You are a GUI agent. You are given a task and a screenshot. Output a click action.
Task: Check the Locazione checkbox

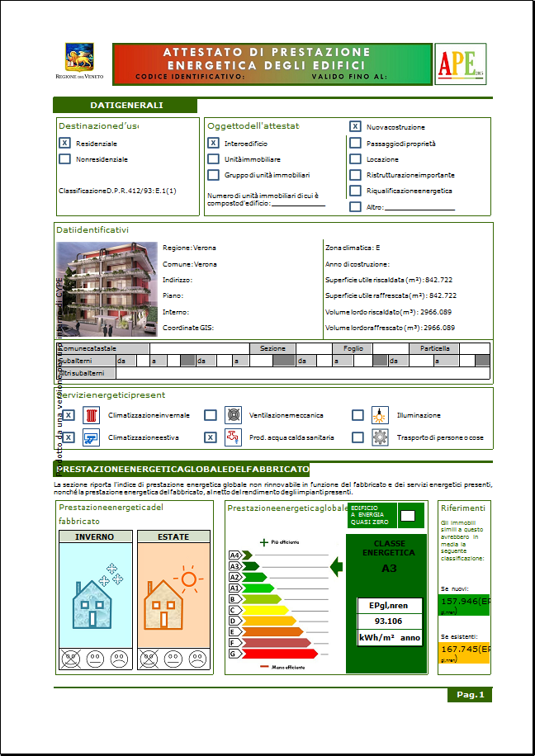[x=355, y=158]
